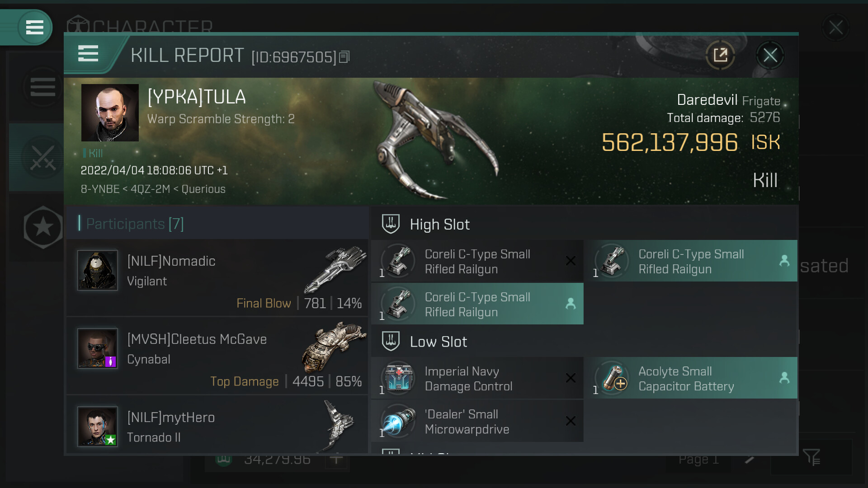Collapse the High Slot section

click(x=439, y=225)
